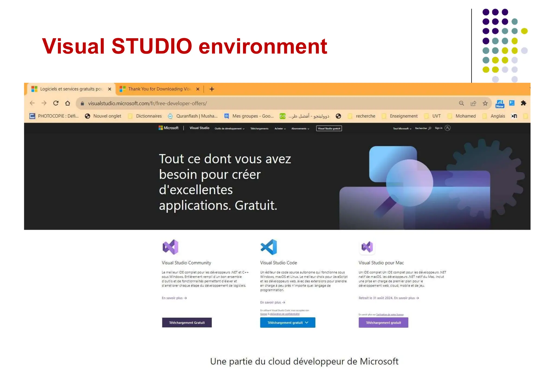The image size is (555, 392).
Task: Click En savoir plus under Visual Studio Community
Action: click(174, 298)
